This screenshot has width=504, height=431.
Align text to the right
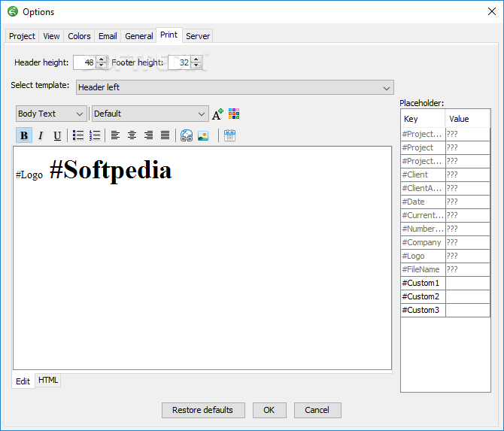(148, 135)
